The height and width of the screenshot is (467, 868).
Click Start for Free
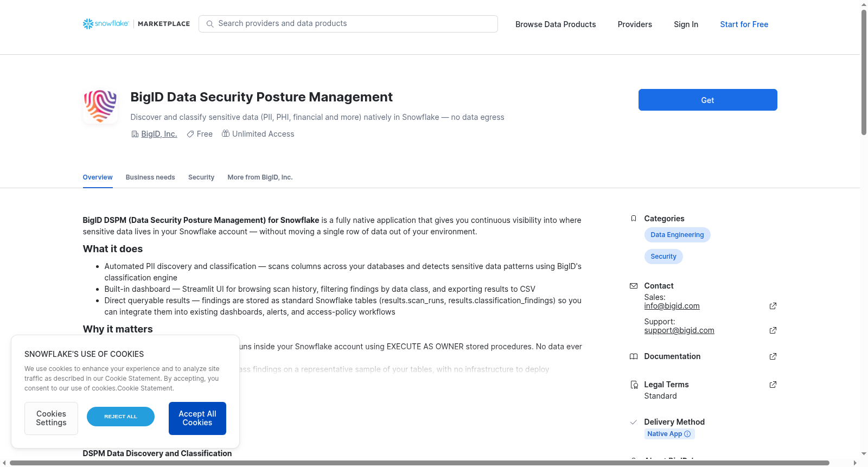click(744, 24)
